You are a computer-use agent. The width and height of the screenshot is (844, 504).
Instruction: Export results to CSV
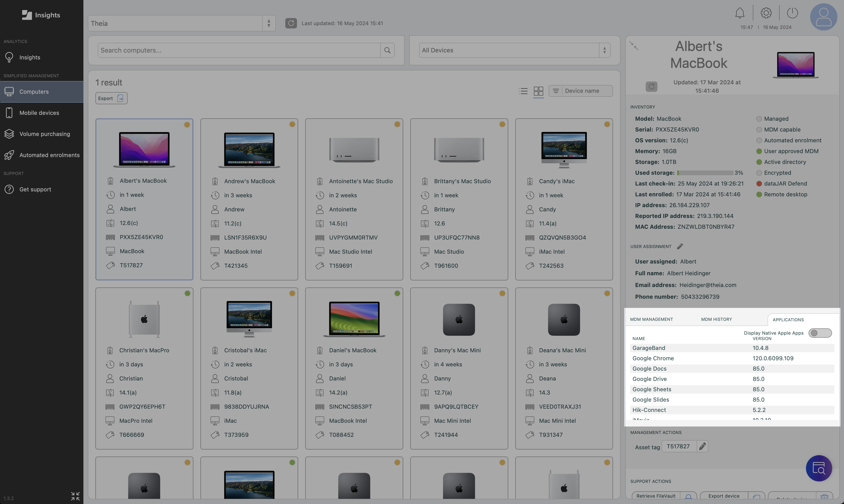[111, 98]
